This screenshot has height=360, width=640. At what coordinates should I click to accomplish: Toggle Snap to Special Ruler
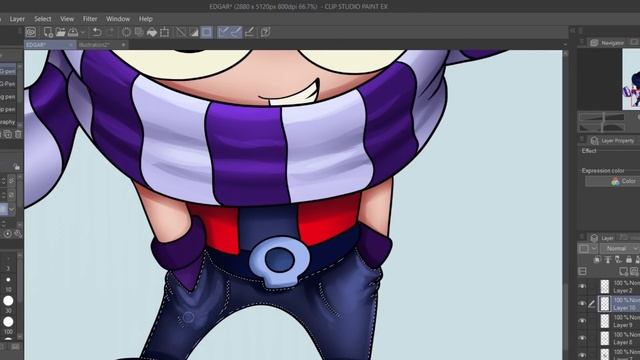236,32
